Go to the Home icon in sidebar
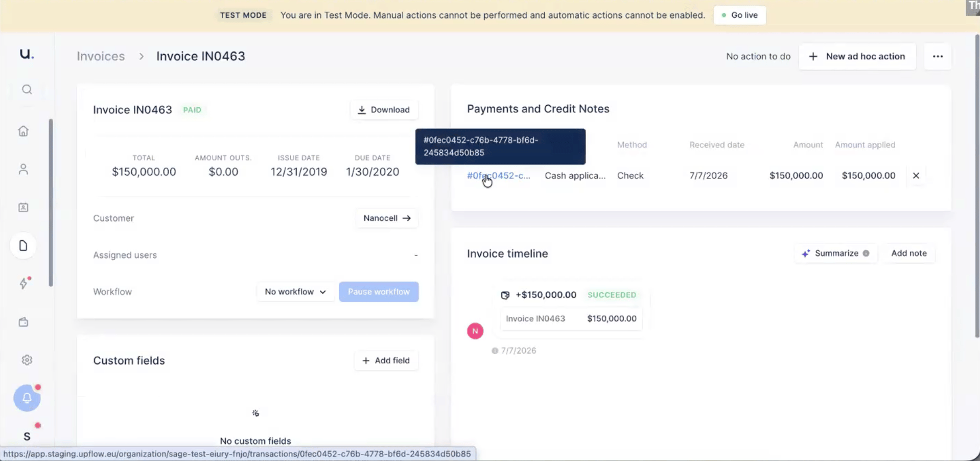Image resolution: width=980 pixels, height=461 pixels. [x=24, y=131]
